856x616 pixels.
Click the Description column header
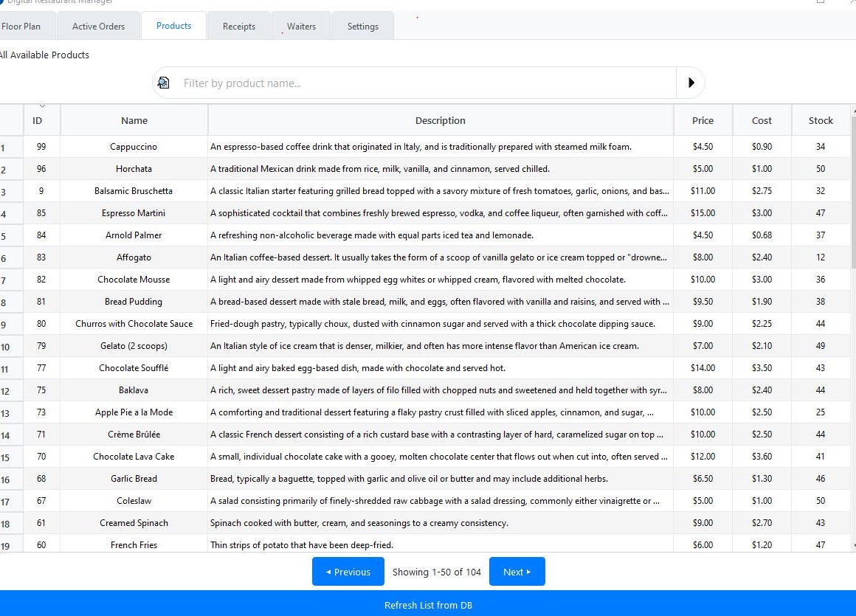coord(440,120)
